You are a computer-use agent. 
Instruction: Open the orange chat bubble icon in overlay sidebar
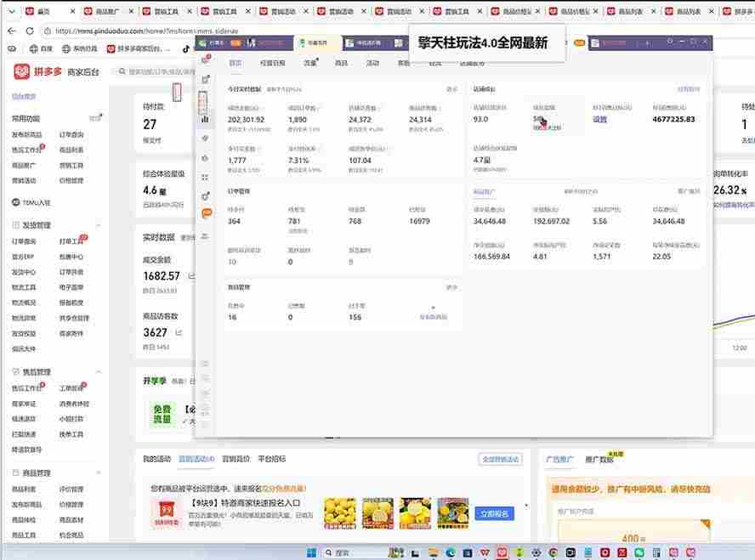pos(207,212)
